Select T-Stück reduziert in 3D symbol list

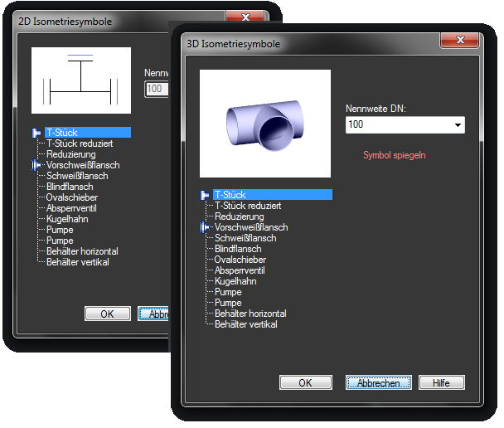tap(248, 206)
